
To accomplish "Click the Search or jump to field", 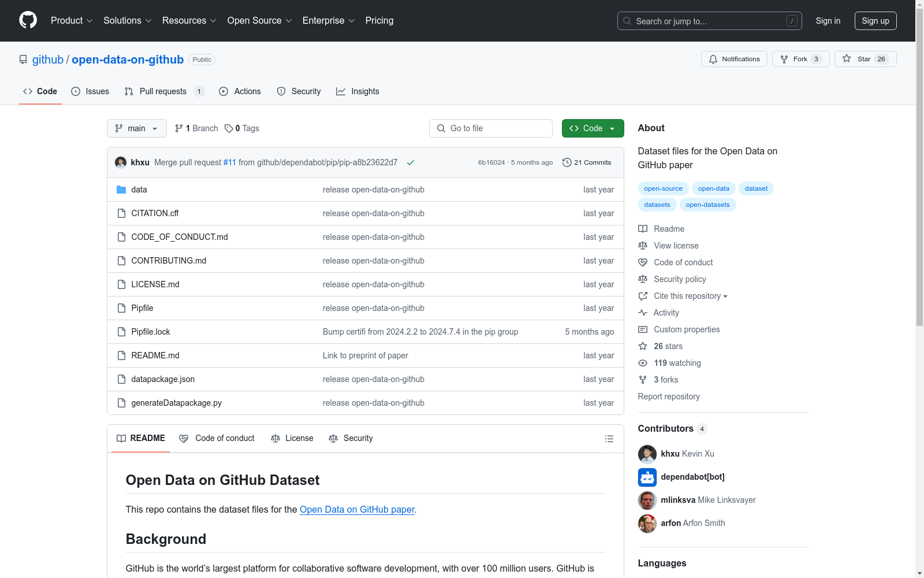I will 710,21.
